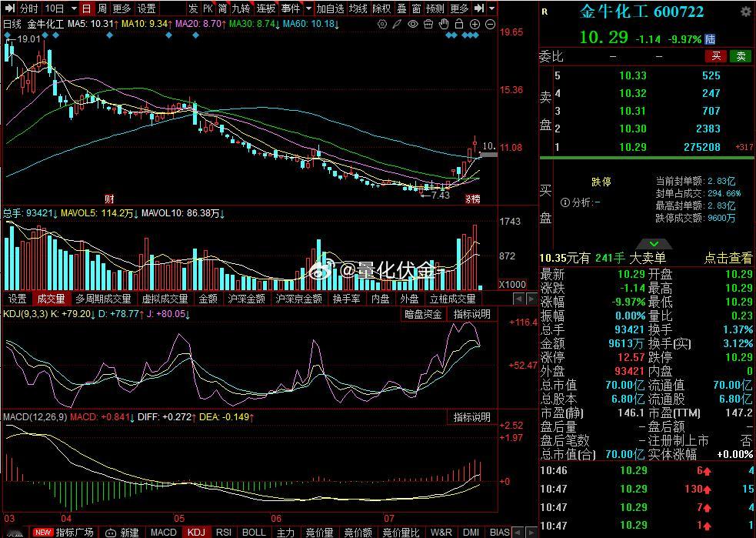Open 指标广场 with NEW badge

tap(64, 533)
